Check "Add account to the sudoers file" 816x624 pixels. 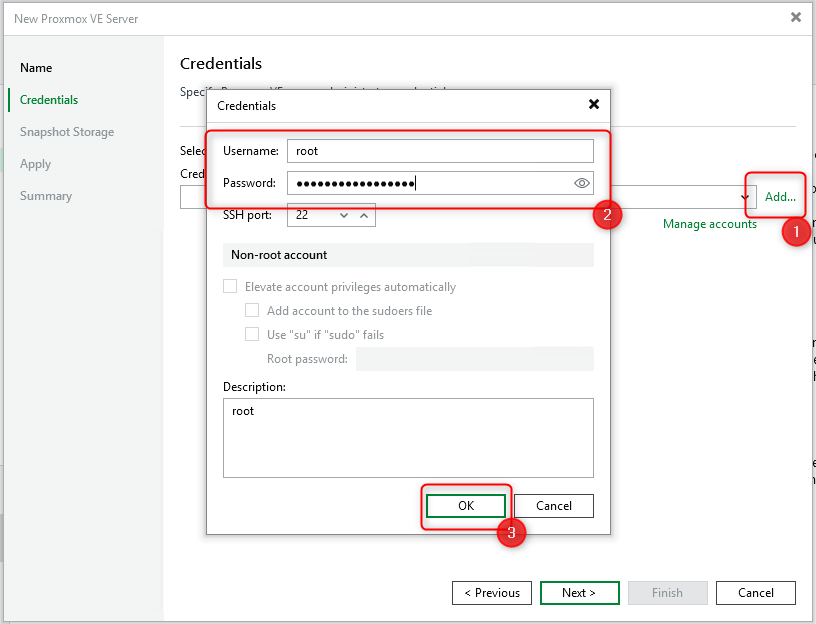(x=252, y=310)
